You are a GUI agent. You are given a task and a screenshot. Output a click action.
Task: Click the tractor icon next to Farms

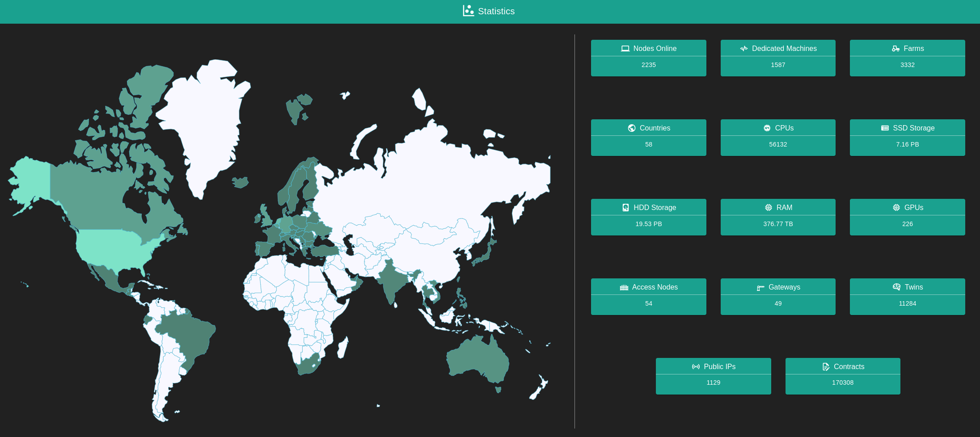pos(896,49)
